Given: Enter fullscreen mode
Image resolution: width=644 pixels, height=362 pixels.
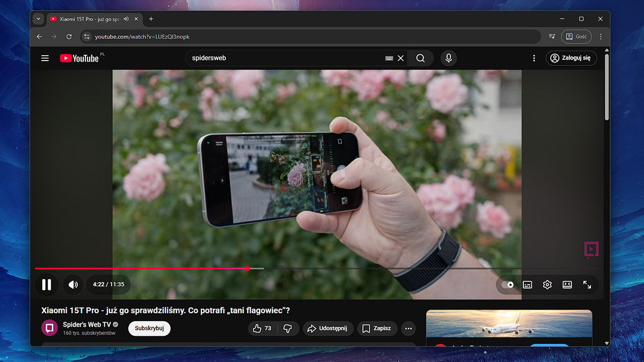Looking at the screenshot, I should (x=587, y=285).
